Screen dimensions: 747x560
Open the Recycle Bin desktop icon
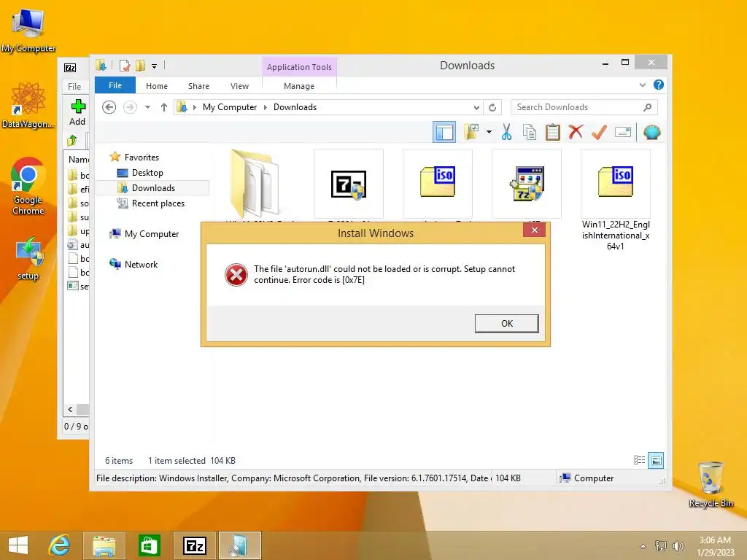(x=711, y=484)
